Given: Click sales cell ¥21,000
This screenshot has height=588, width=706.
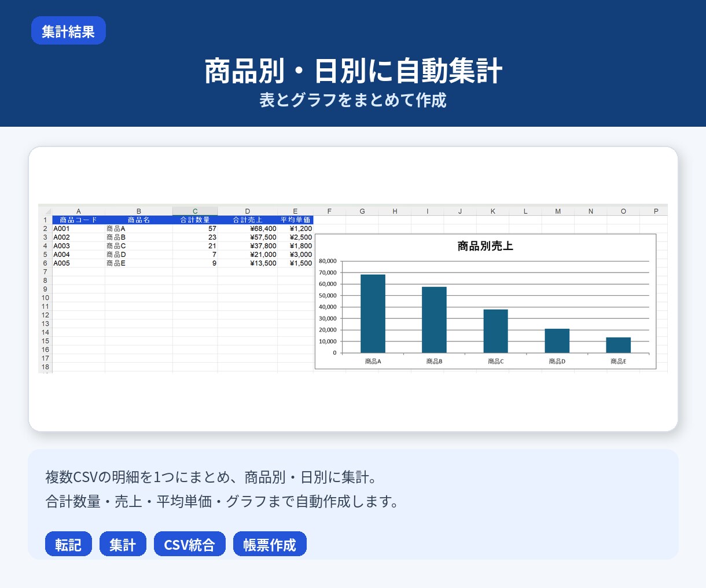Looking at the screenshot, I should [248, 255].
